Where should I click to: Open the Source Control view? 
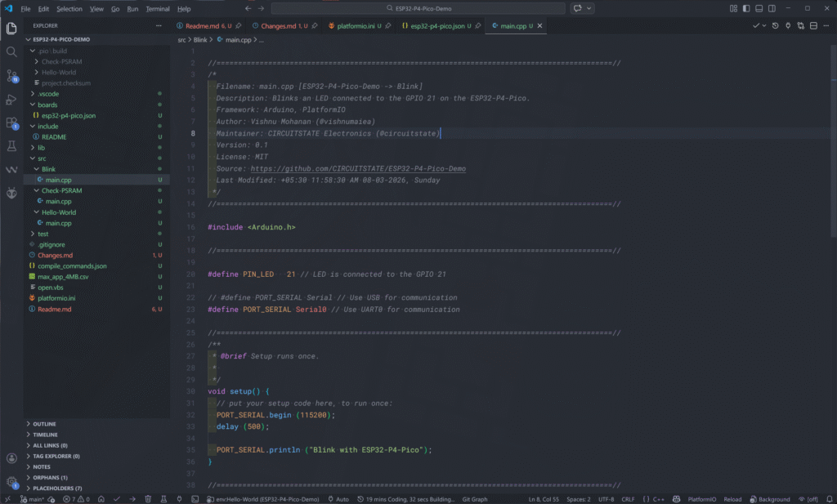[11, 76]
